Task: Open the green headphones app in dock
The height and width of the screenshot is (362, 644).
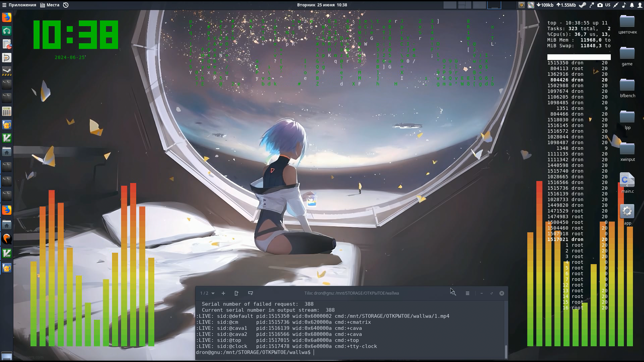Action: (x=7, y=31)
